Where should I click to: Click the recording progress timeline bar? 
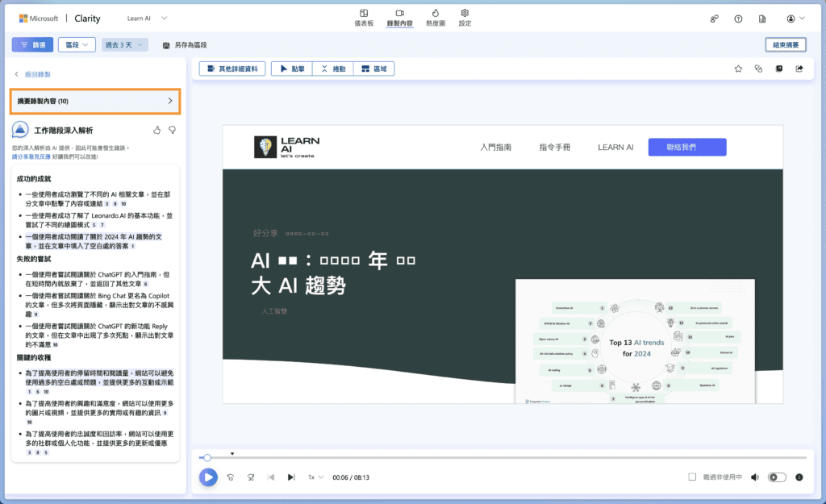(x=500, y=458)
